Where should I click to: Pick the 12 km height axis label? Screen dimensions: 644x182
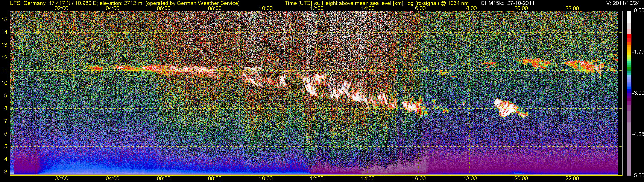click(x=5, y=58)
